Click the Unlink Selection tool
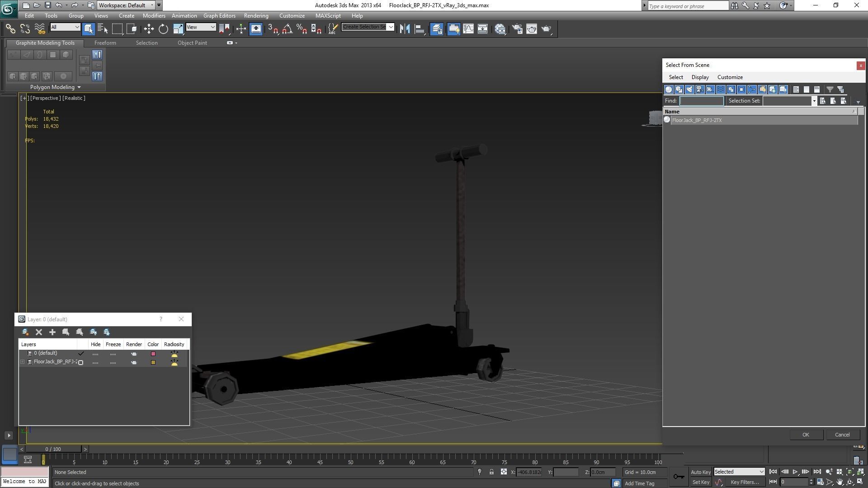The width and height of the screenshot is (868, 488). 25,29
